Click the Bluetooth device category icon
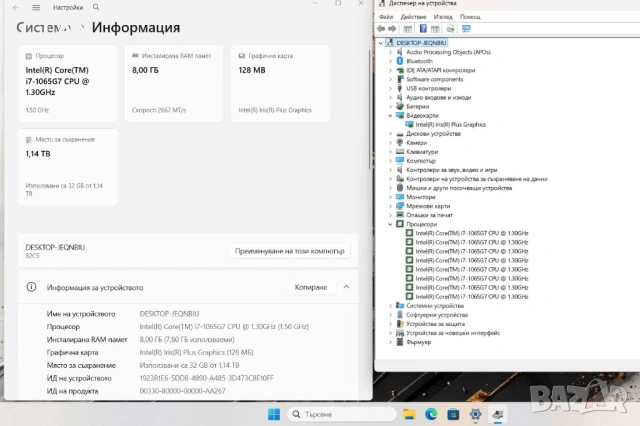640x426 pixels. (400, 61)
